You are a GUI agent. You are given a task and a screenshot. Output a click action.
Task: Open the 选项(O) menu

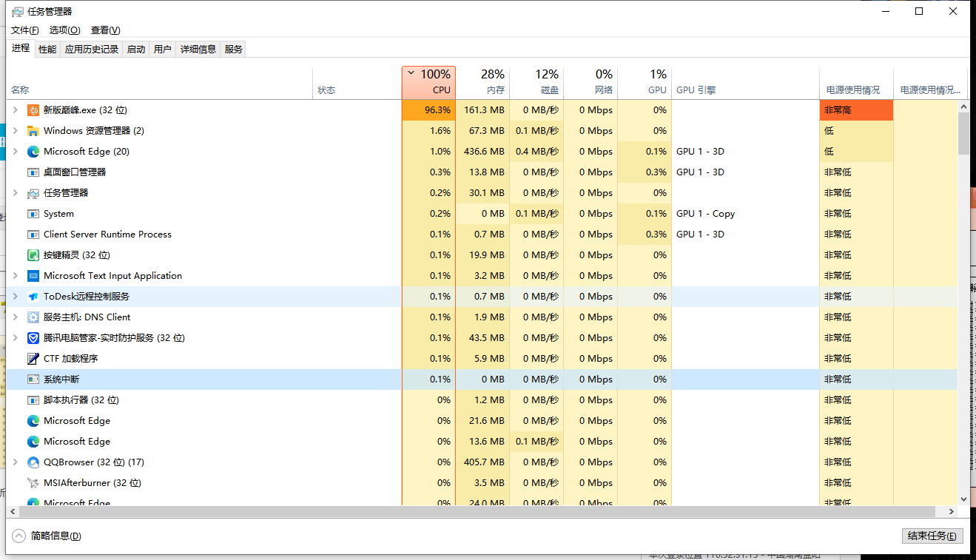click(x=64, y=30)
